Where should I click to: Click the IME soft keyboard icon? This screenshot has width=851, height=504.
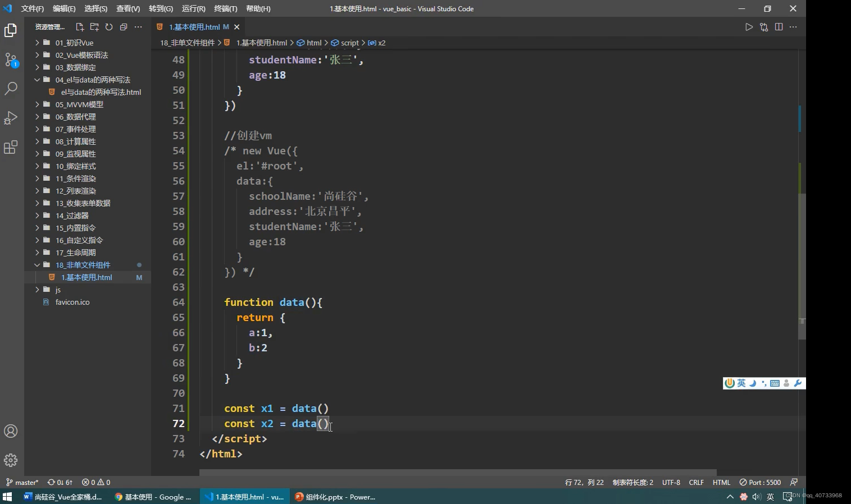coord(775,383)
